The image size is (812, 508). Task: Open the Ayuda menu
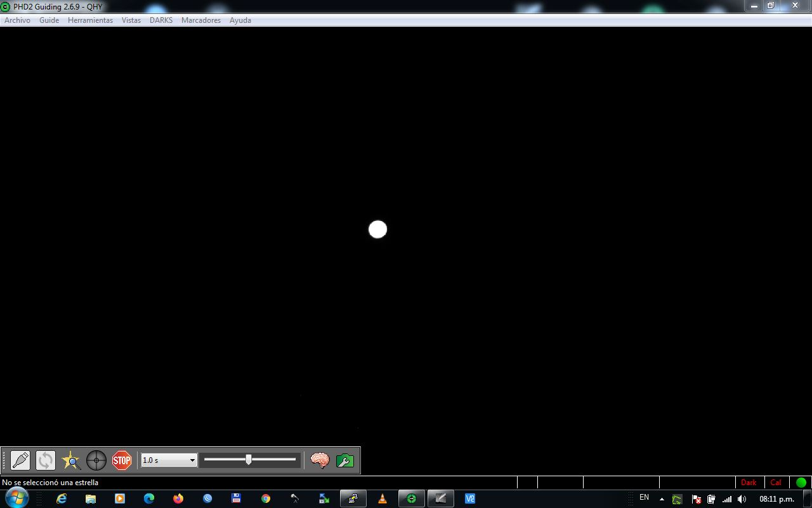pyautogui.click(x=240, y=20)
